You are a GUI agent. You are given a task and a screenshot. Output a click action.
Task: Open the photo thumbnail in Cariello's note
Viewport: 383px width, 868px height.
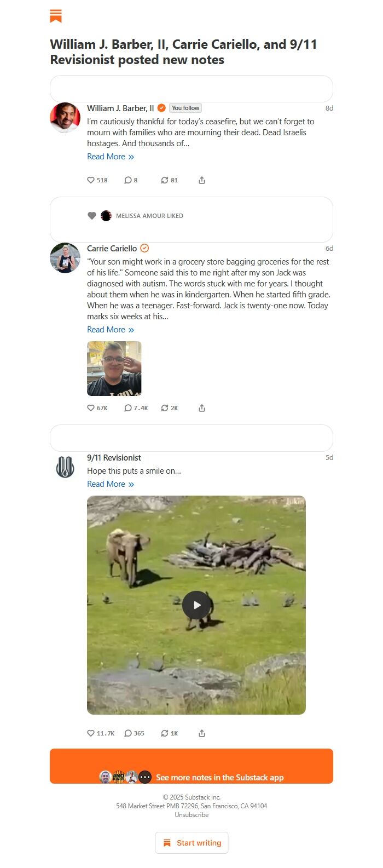[114, 369]
